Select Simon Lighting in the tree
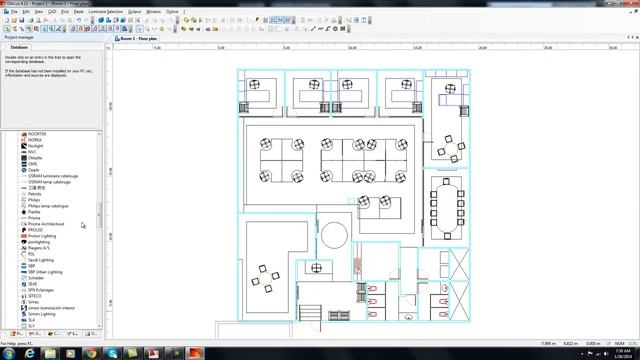 coord(42,314)
